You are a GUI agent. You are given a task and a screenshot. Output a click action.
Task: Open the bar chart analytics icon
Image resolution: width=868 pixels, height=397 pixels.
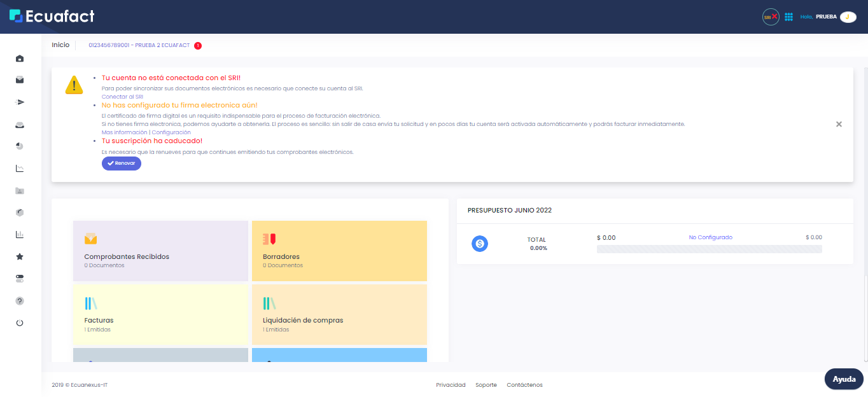click(19, 234)
